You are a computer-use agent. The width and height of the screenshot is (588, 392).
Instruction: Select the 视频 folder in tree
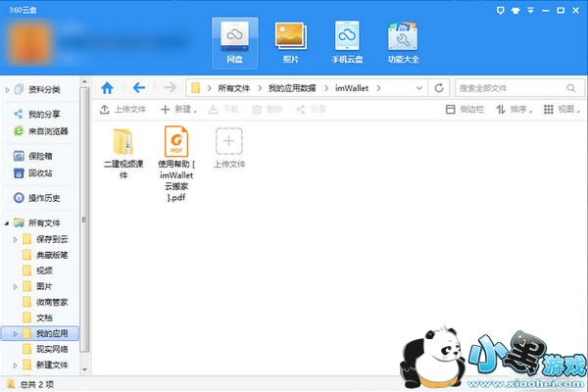pos(44,270)
